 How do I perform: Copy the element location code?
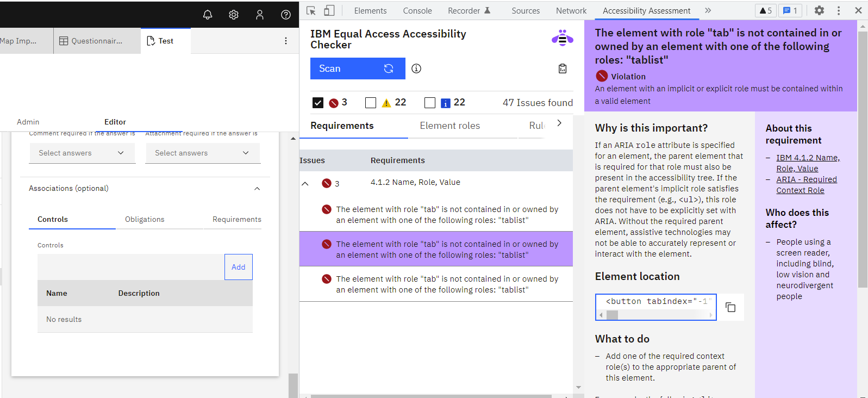[730, 307]
